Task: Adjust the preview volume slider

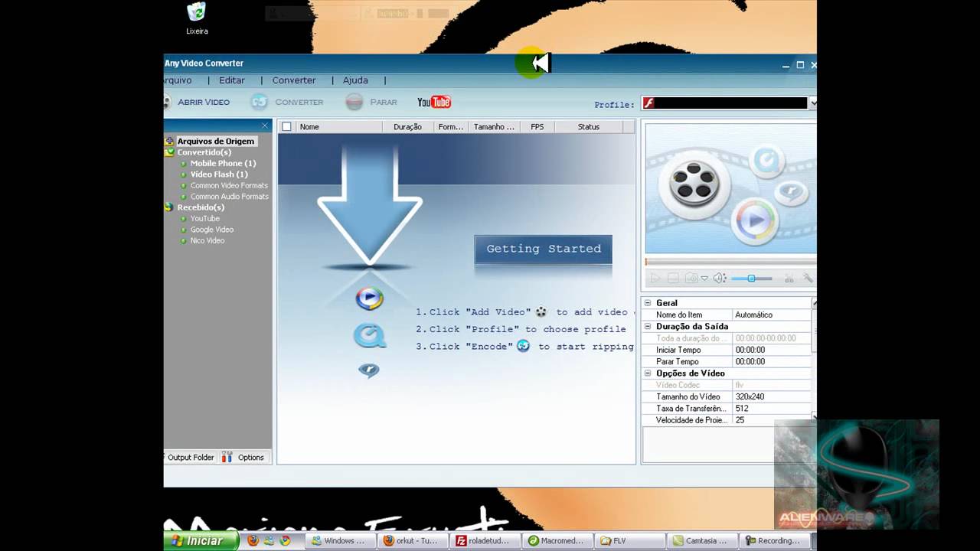Action: pyautogui.click(x=752, y=279)
